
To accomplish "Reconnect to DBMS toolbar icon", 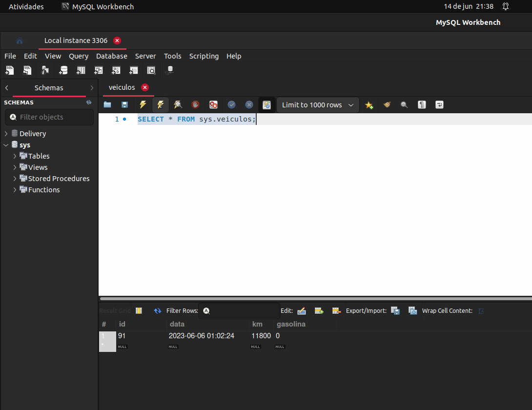I will pyautogui.click(x=169, y=70).
